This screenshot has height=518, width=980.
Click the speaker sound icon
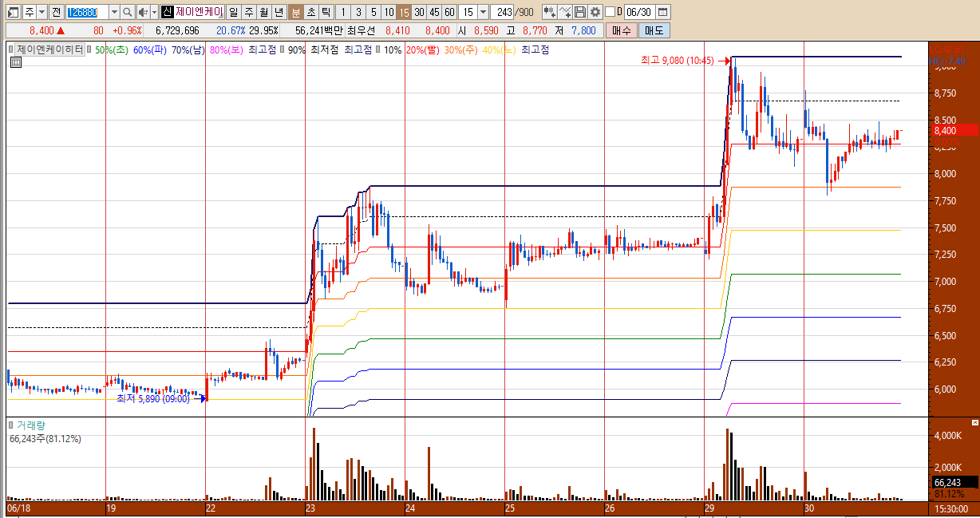click(x=143, y=12)
